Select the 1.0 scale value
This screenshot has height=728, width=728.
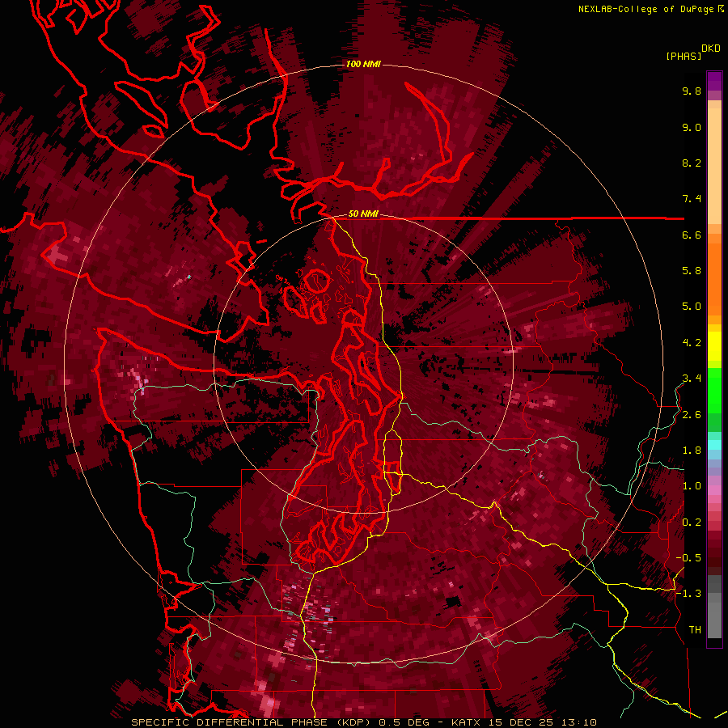tap(692, 486)
